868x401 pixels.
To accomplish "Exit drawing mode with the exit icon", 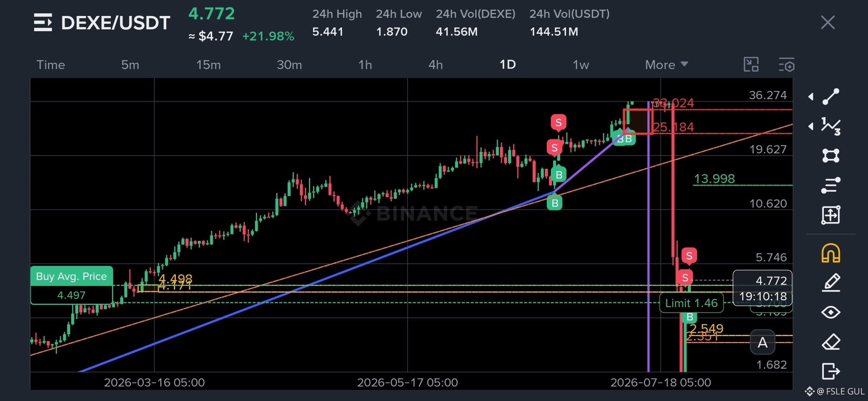I will coord(831,371).
